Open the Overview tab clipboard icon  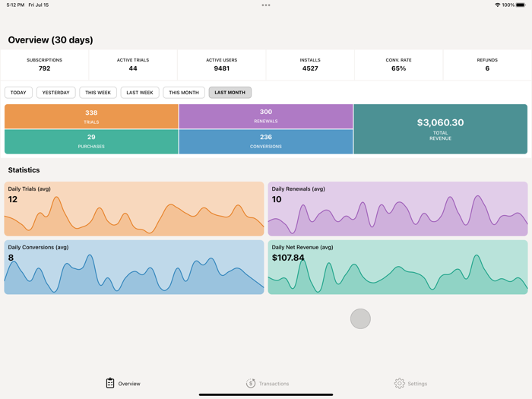click(x=110, y=383)
